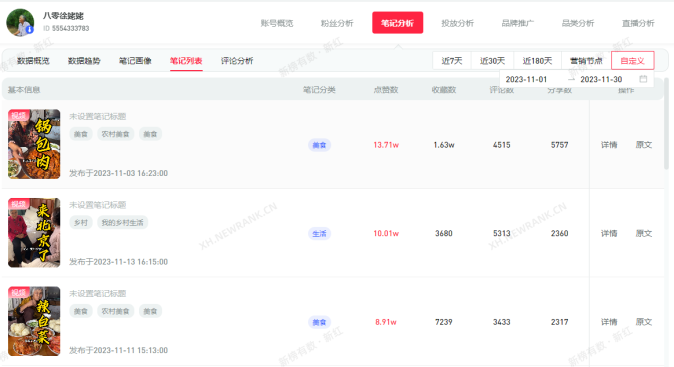View 详情 for the 13.71w note
The image size is (674, 367).
(609, 145)
